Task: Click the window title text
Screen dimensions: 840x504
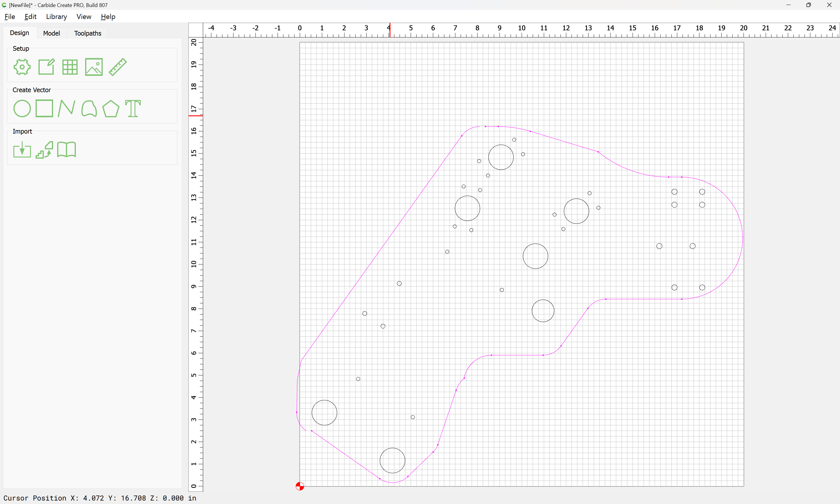Action: tap(58, 5)
